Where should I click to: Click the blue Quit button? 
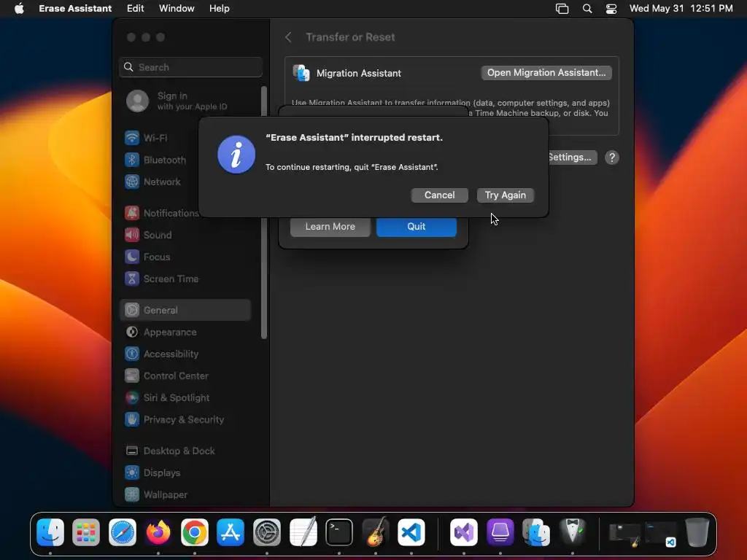tap(416, 227)
